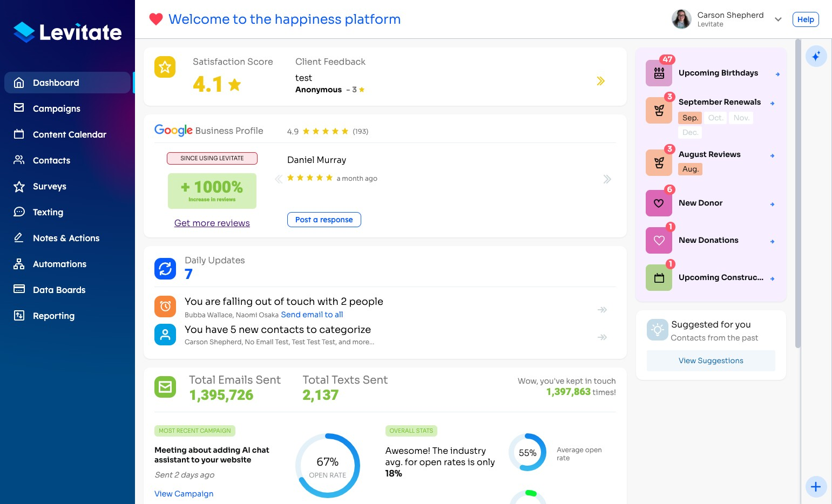
Task: Click the green email envelope icon
Action: (165, 387)
